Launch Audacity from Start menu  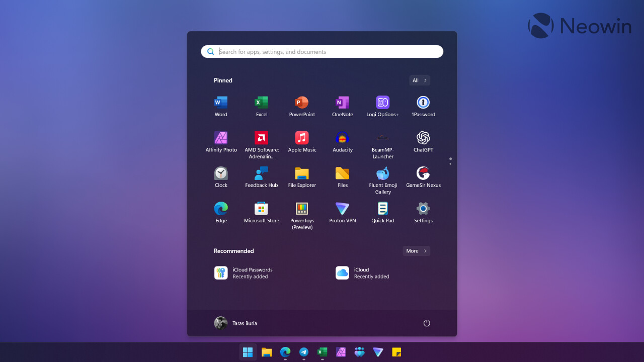[343, 142]
